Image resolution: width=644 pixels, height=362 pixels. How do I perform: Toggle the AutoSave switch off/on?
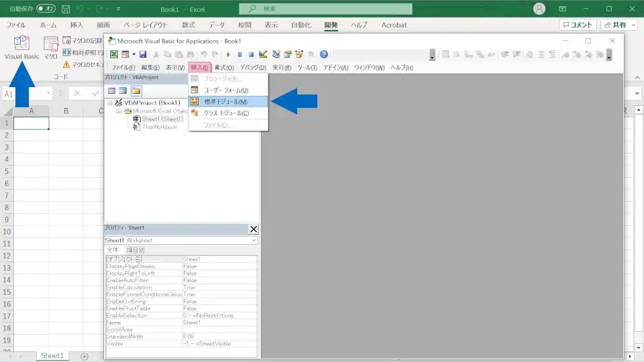coord(46,9)
